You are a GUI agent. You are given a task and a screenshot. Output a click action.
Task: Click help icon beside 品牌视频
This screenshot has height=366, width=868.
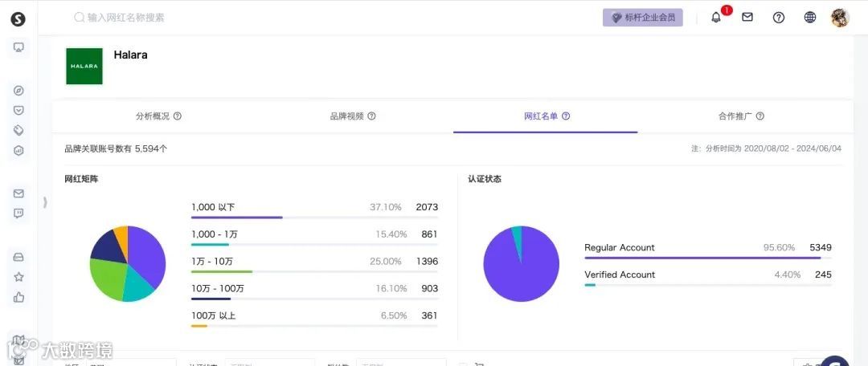coord(372,116)
